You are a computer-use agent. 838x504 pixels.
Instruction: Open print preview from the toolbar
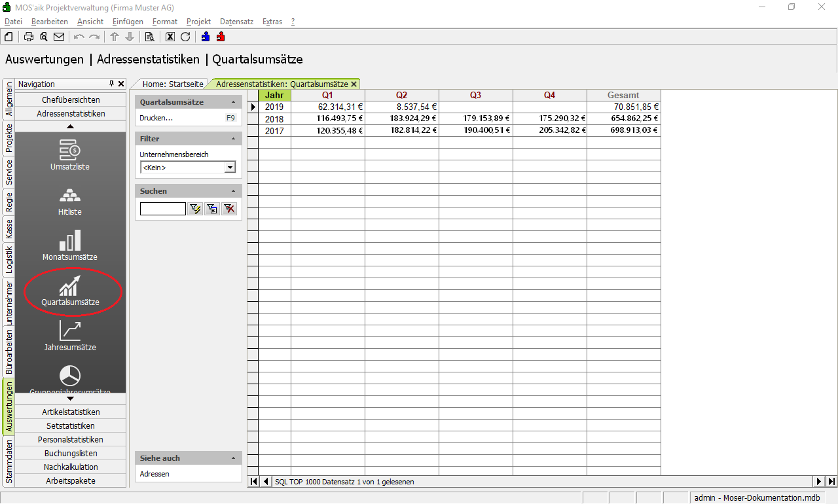pos(44,37)
